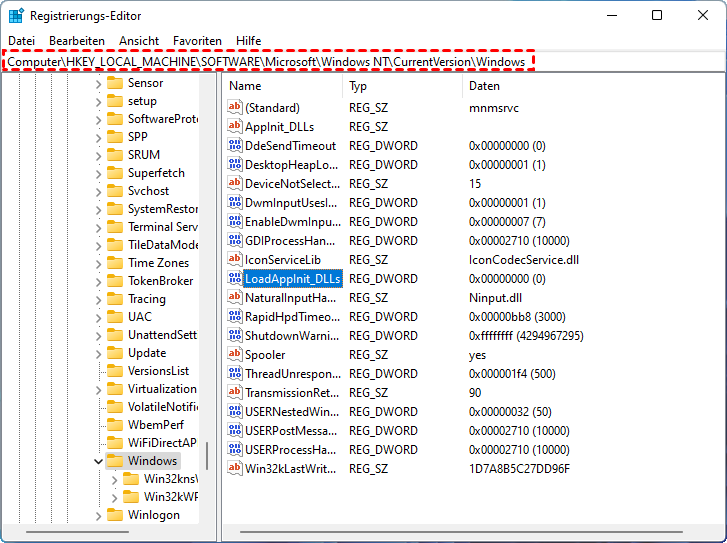Click the DWORD icon next to DesktopHeapLo...
This screenshot has height=543, width=727.
click(x=235, y=165)
